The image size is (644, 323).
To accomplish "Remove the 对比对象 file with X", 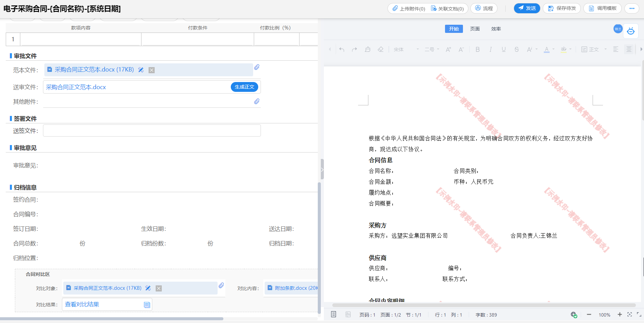I will pos(159,288).
